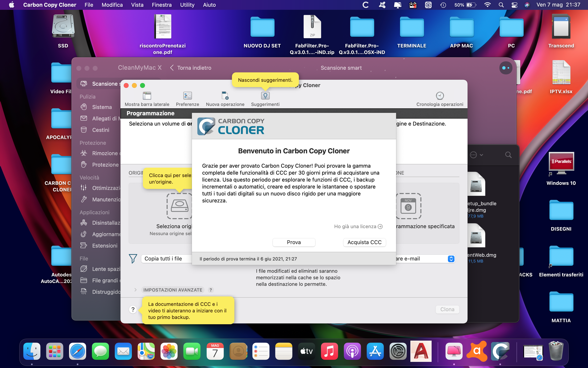This screenshot has width=588, height=368.
Task: Click the Seleziona origine drive icon
Action: [x=179, y=206]
